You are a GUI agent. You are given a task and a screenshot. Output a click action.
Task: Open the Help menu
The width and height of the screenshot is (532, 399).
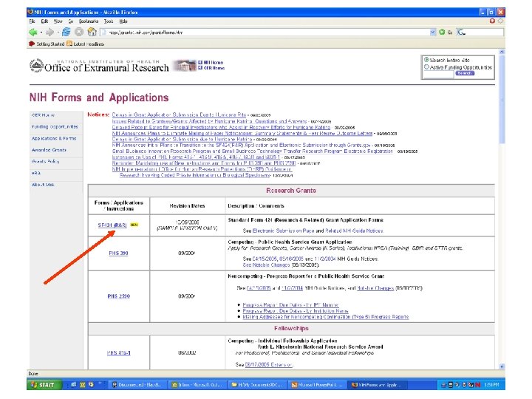[x=123, y=21]
